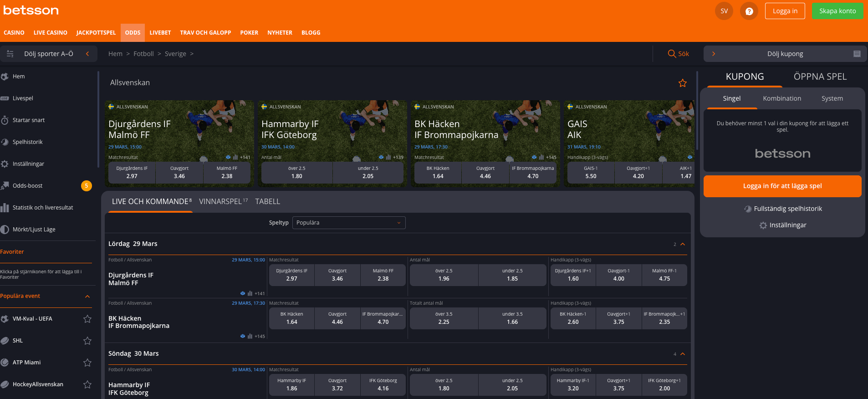Open HockeyAllsvenskan event link
This screenshot has width=868, height=399.
38,384
